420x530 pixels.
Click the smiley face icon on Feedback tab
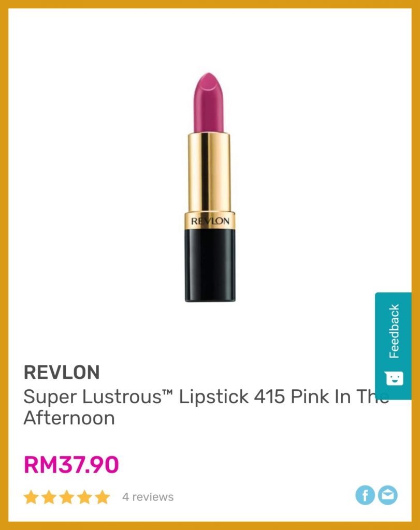pos(394,378)
